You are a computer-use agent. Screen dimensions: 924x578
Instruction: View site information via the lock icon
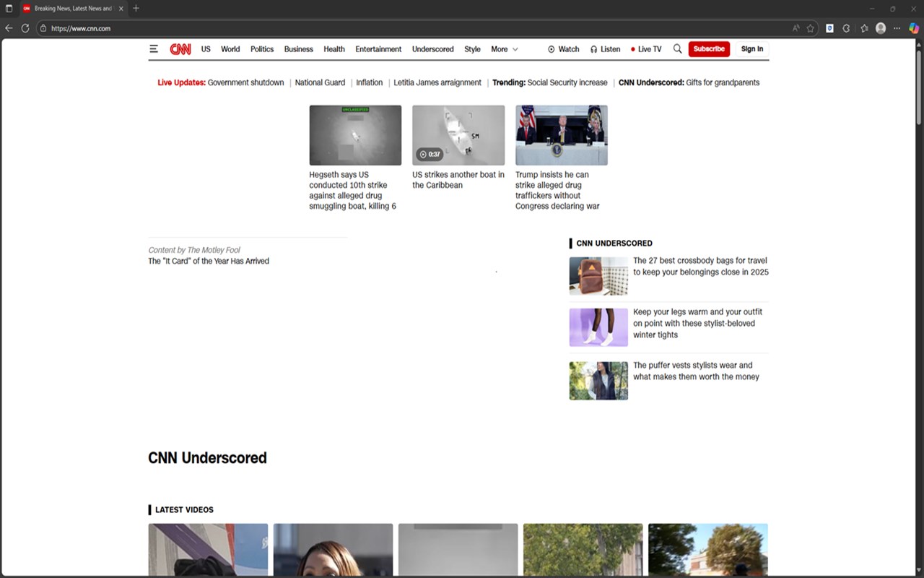pos(43,28)
